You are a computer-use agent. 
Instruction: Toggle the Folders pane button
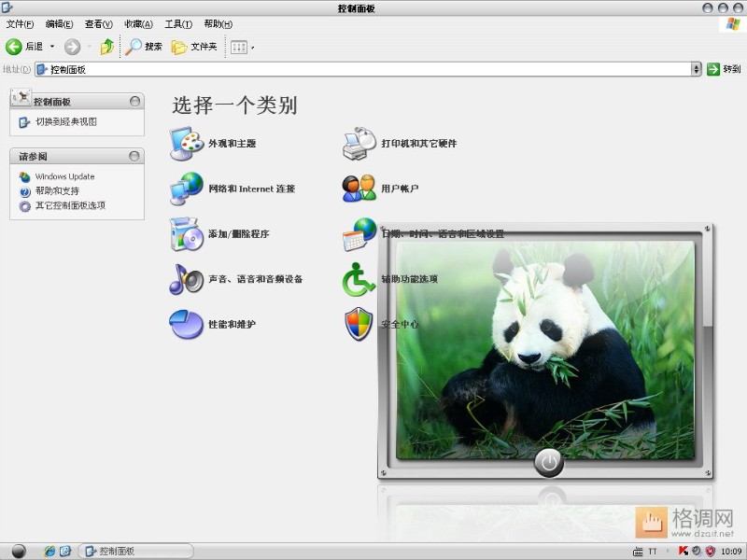194,47
